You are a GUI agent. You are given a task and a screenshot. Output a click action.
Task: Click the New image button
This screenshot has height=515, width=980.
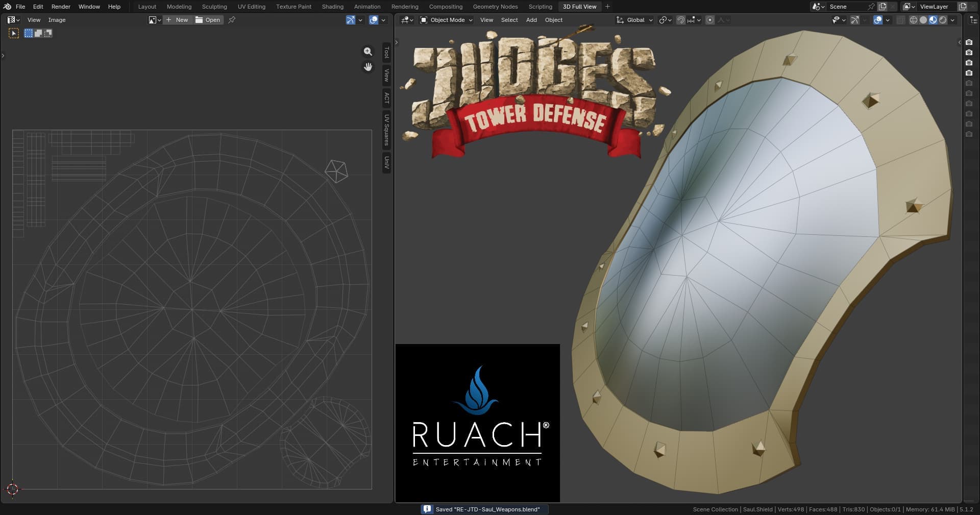point(177,20)
